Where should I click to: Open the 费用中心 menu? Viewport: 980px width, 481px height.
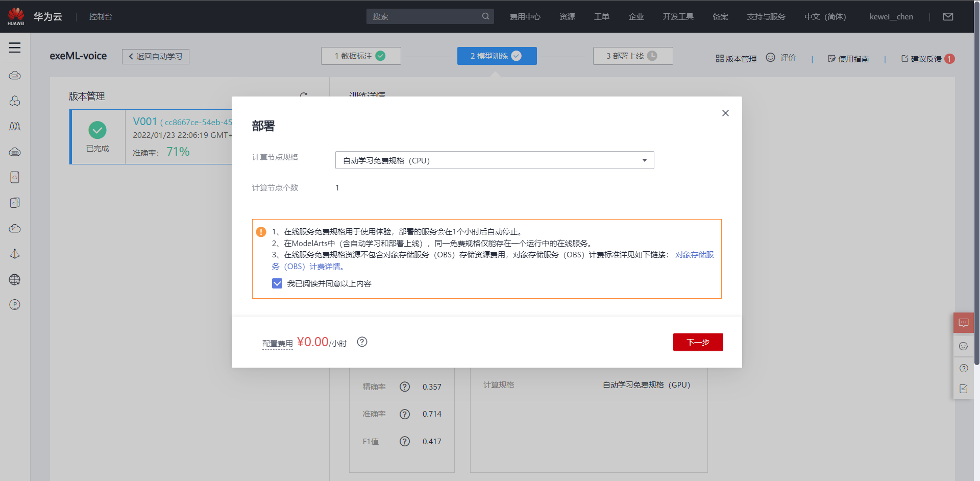click(525, 17)
